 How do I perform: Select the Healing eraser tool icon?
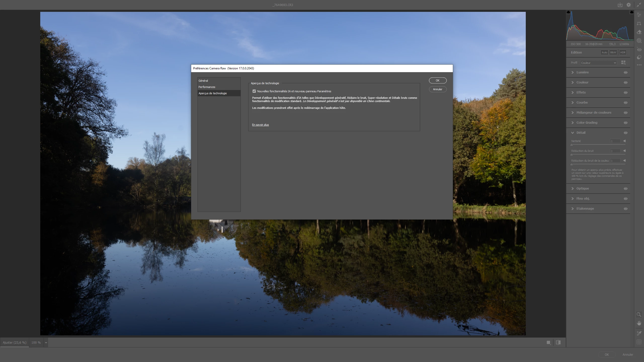coord(639,32)
